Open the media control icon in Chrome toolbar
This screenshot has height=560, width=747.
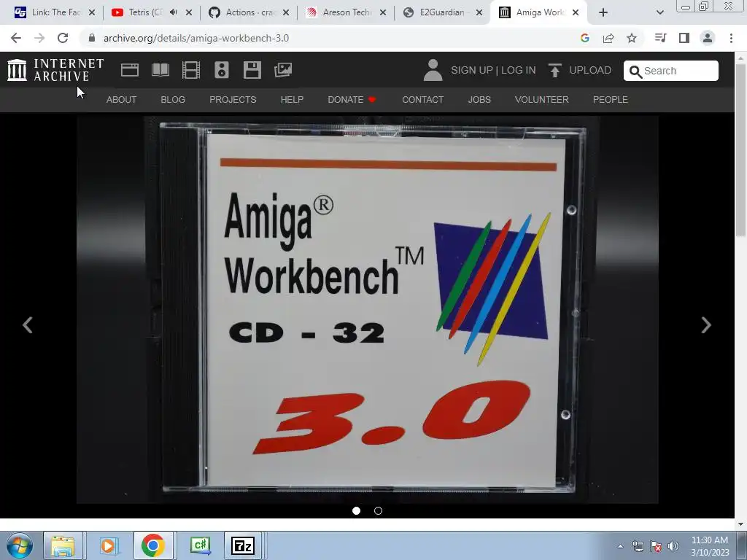pos(660,38)
